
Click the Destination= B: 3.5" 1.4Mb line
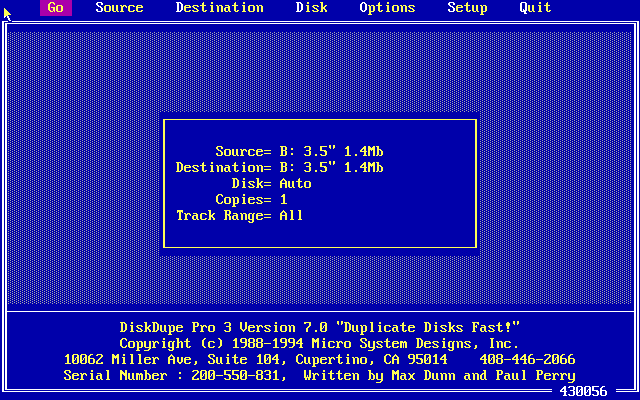pos(279,167)
